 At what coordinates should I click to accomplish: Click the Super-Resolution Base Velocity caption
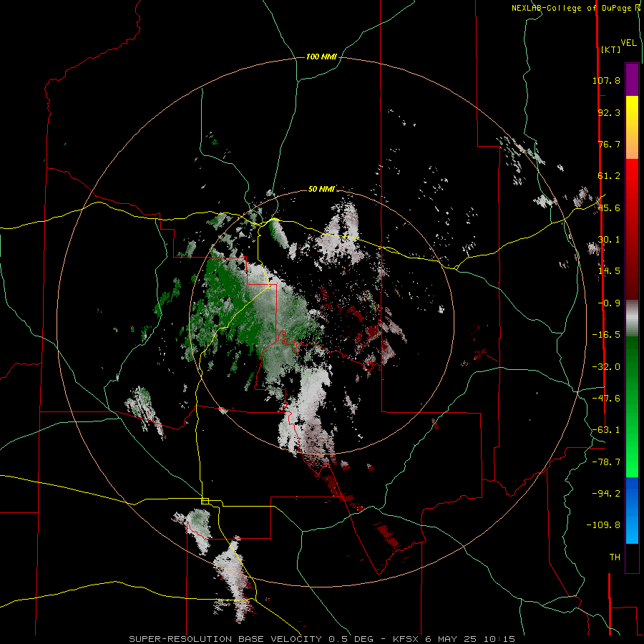pyautogui.click(x=322, y=639)
